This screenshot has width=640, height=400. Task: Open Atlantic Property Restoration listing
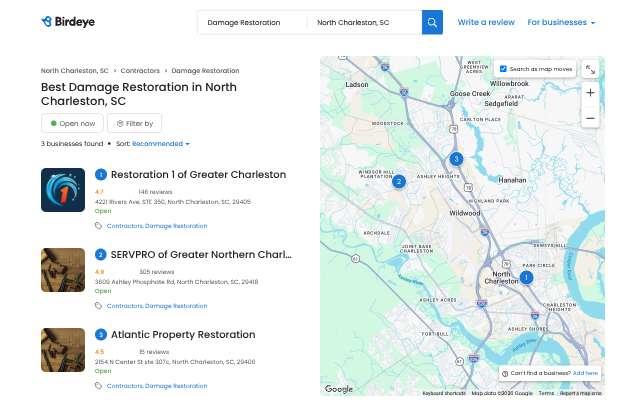183,335
